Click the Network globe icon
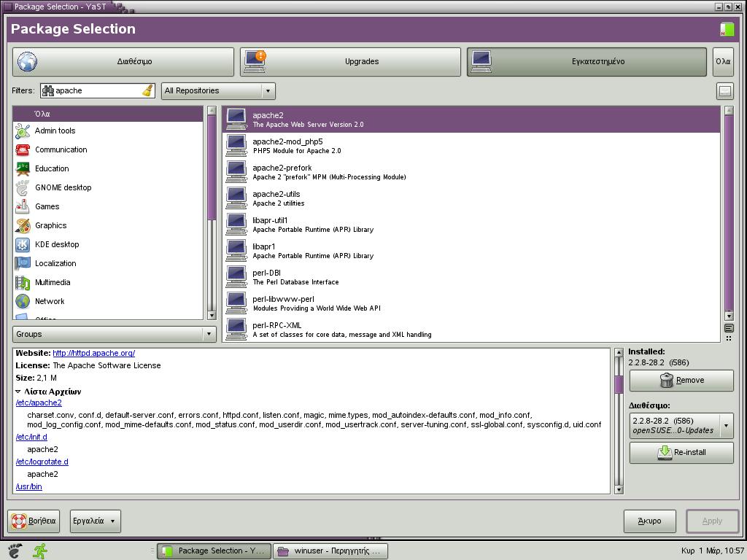The image size is (747, 560). 23,301
